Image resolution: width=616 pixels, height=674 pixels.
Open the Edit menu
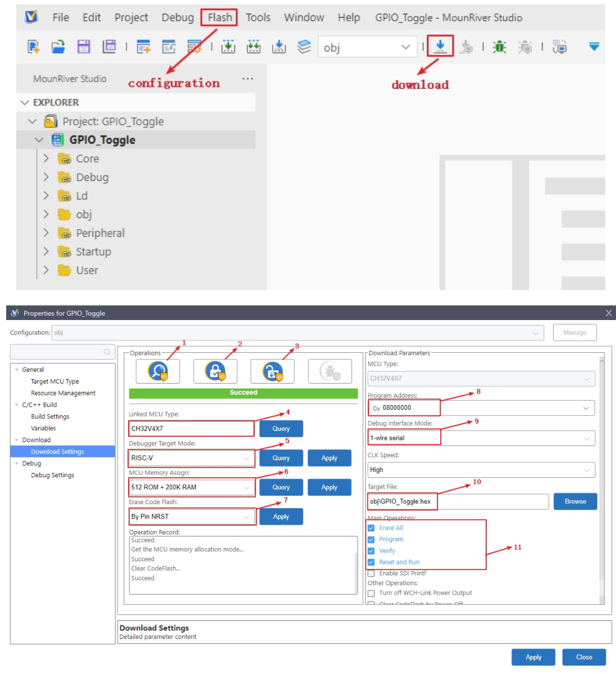pos(91,18)
